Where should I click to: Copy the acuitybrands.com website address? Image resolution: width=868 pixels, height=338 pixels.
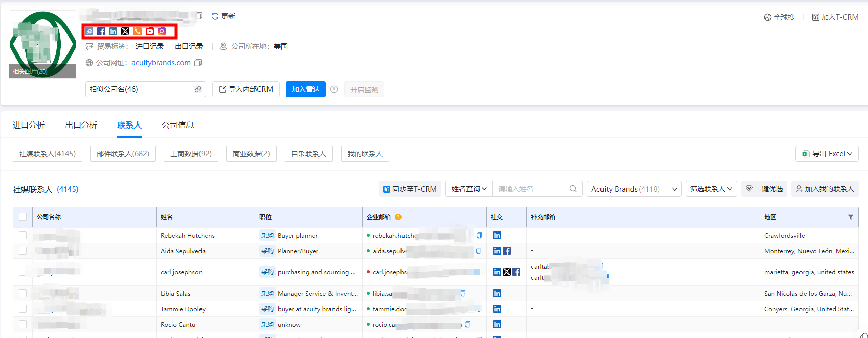point(198,63)
